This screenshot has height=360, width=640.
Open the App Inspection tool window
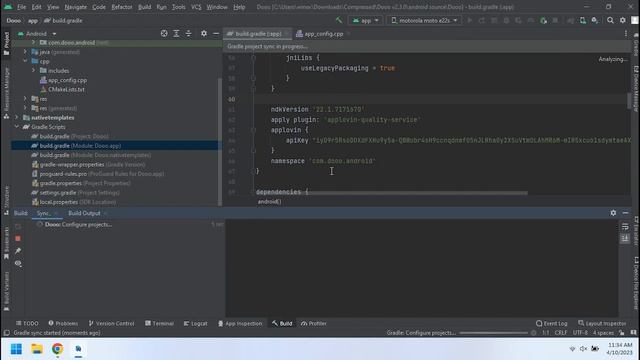240,323
